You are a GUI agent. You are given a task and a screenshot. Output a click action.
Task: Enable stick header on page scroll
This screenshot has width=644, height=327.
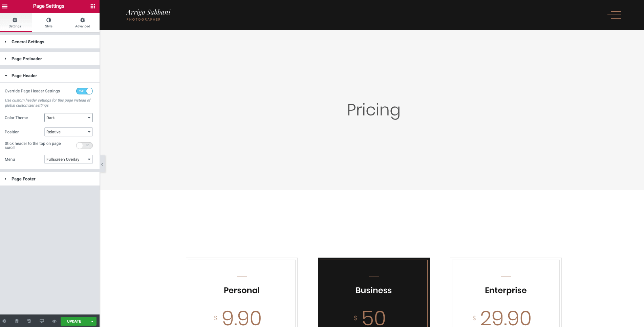pos(84,146)
